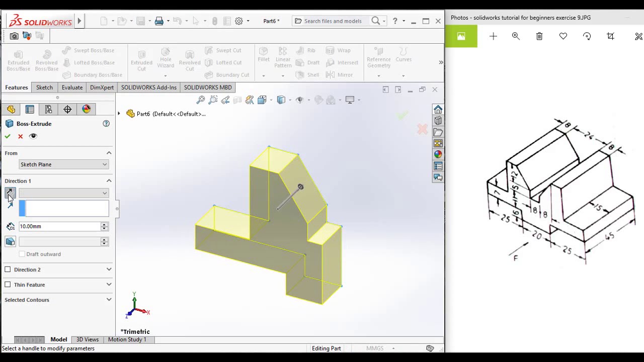The height and width of the screenshot is (362, 644).
Task: Click the plus icon in Photos
Action: pyautogui.click(x=493, y=36)
